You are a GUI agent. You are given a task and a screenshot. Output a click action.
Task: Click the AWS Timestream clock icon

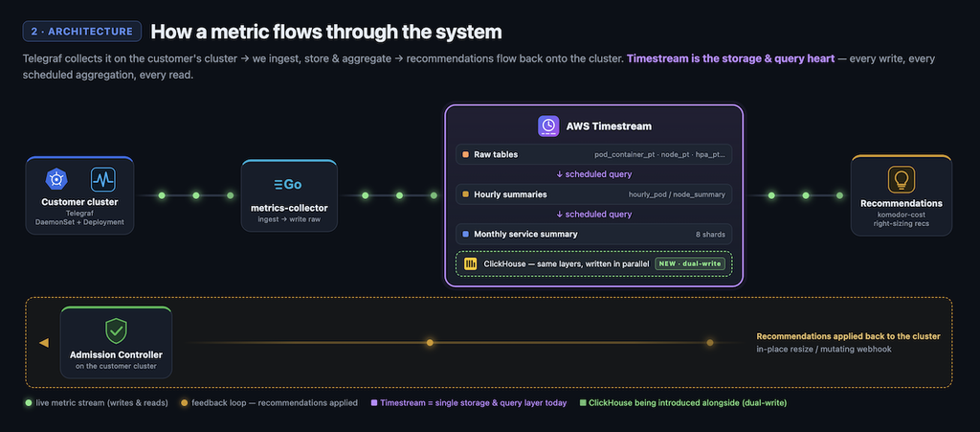click(x=548, y=125)
